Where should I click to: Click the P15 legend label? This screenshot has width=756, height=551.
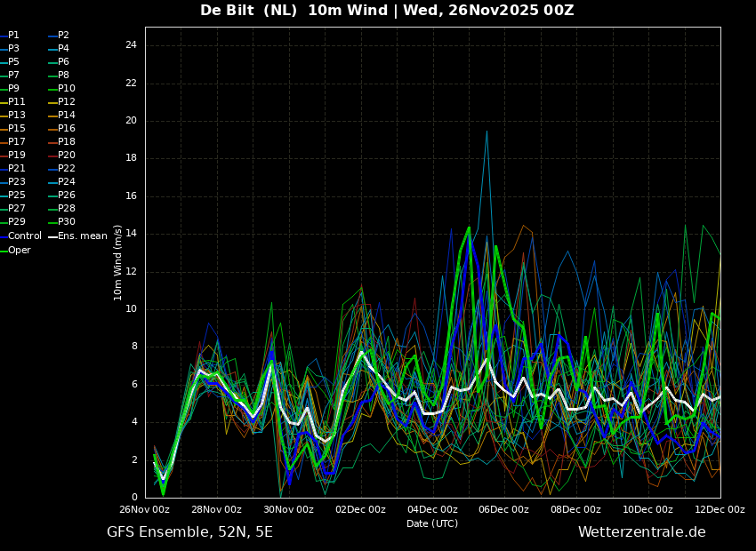point(12,129)
